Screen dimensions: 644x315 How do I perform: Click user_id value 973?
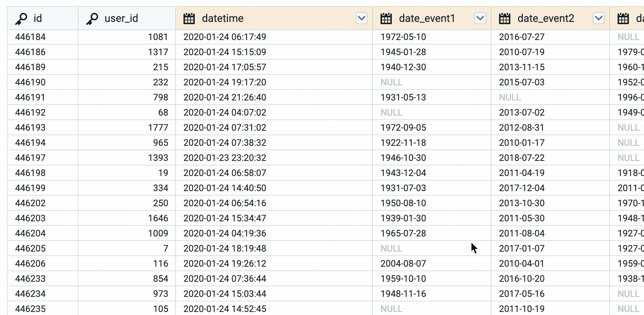160,294
